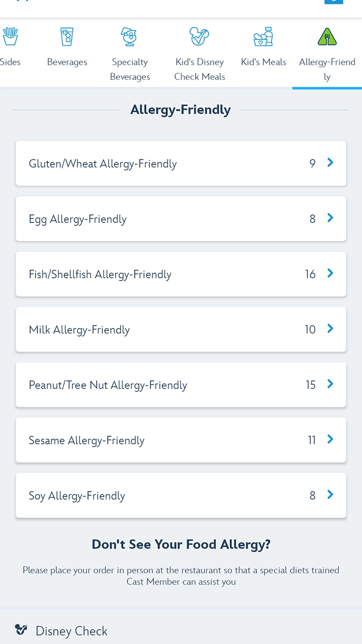The width and height of the screenshot is (362, 644).
Task: Open Sesame Allergy-Friendly item list
Action: (181, 440)
